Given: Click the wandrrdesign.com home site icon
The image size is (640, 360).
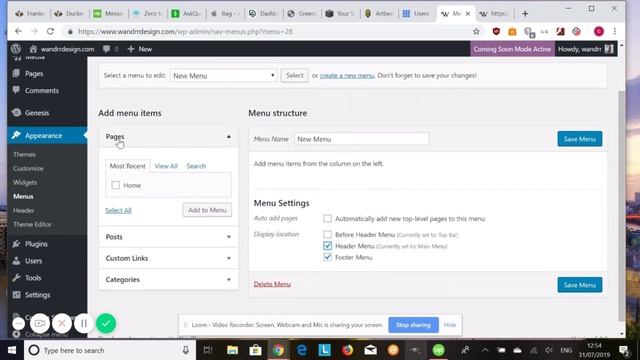Looking at the screenshot, I should coord(33,49).
